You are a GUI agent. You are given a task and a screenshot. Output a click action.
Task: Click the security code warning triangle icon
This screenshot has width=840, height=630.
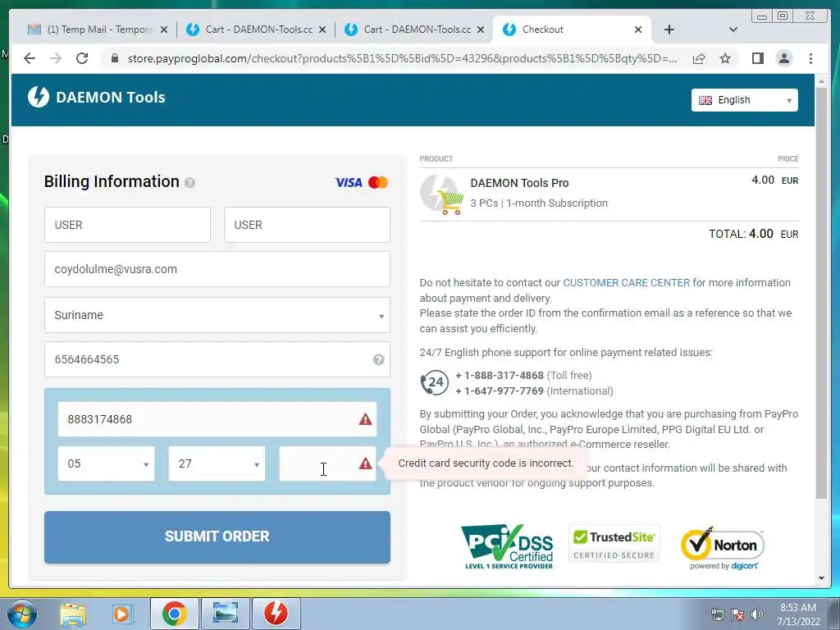point(365,463)
